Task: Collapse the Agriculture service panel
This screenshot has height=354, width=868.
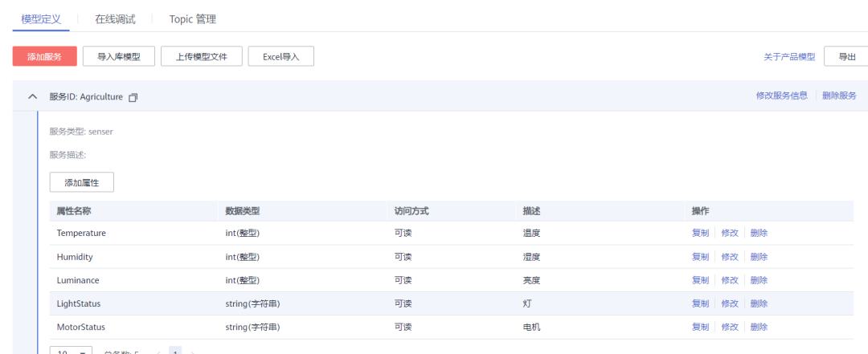Action: (33, 96)
